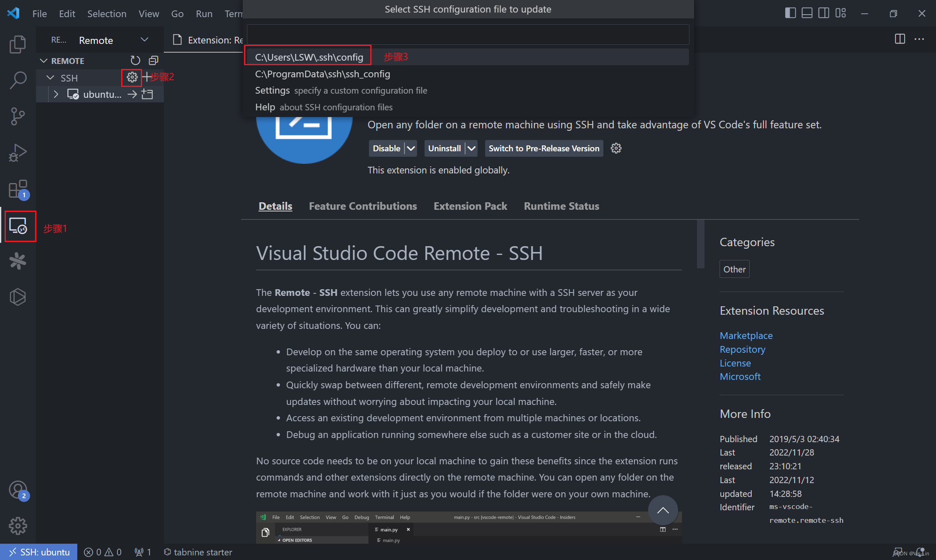Connect ubuntu host in new window
Viewport: 936px width, 560px height.
click(147, 94)
